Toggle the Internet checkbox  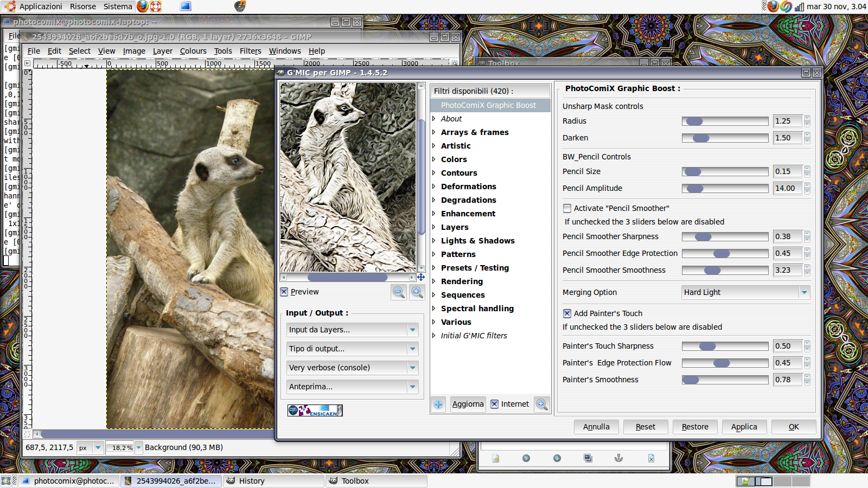click(x=494, y=404)
